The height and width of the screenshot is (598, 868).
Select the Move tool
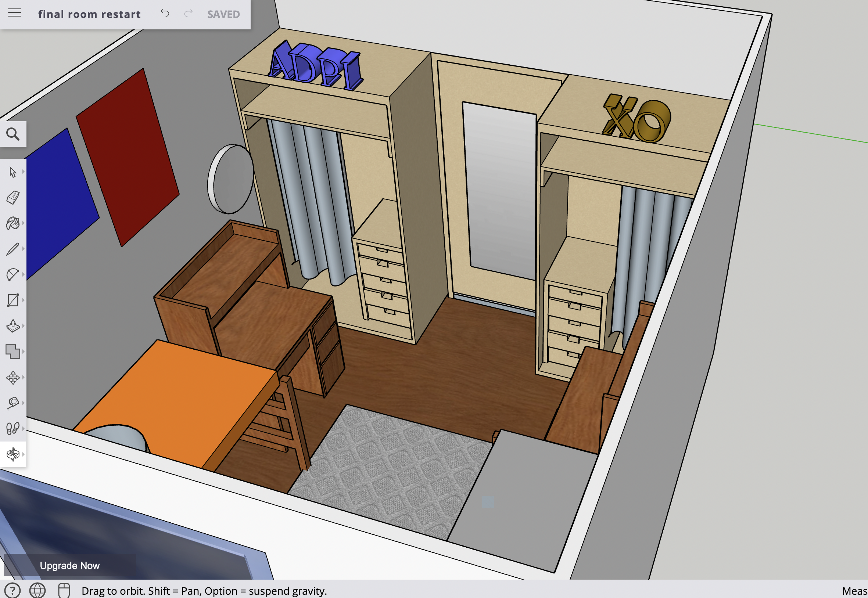(13, 377)
